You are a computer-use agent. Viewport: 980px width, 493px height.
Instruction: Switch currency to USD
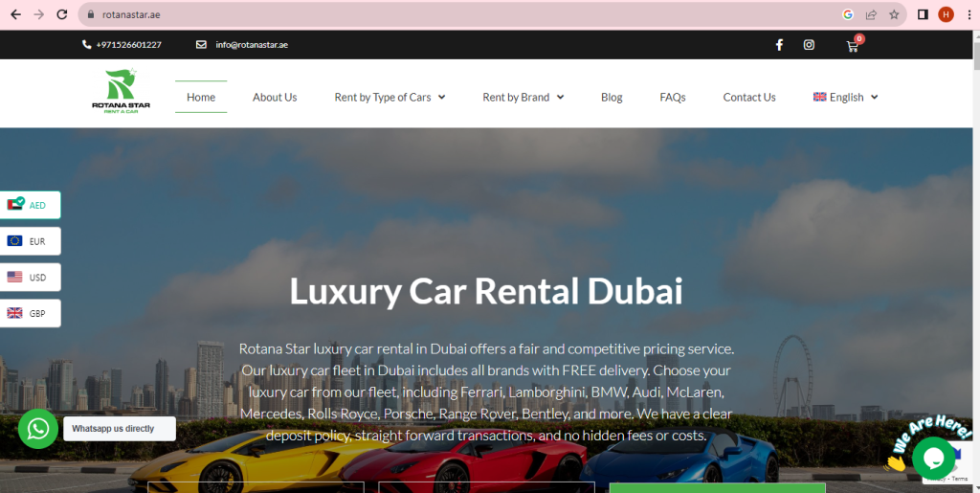pos(30,278)
